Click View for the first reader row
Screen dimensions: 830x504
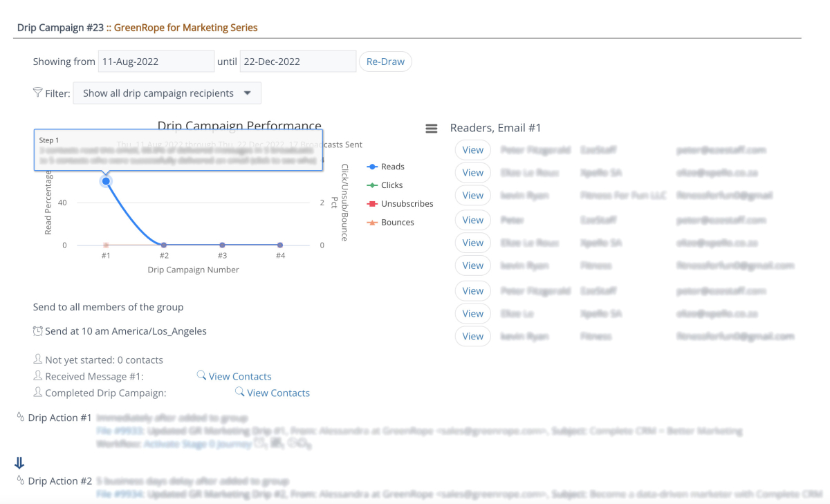472,150
